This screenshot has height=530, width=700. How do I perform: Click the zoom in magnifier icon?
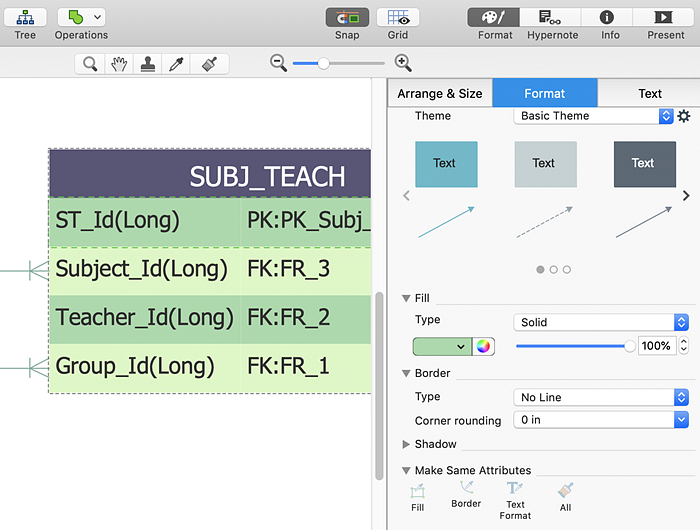[x=403, y=63]
